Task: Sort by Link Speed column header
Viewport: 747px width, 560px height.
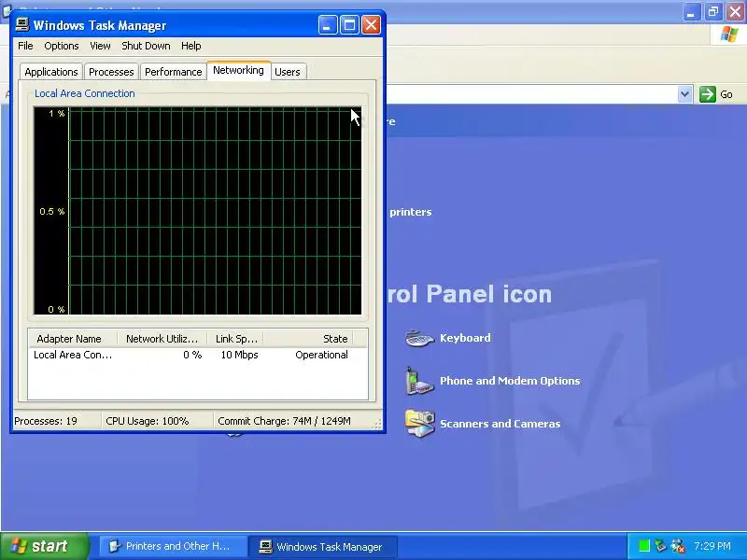Action: 235,339
